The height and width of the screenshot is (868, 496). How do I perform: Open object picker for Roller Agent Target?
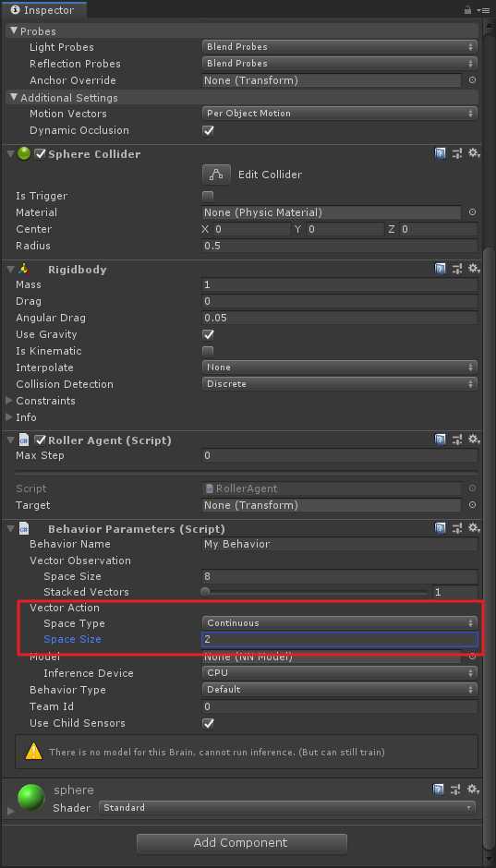[x=472, y=505]
